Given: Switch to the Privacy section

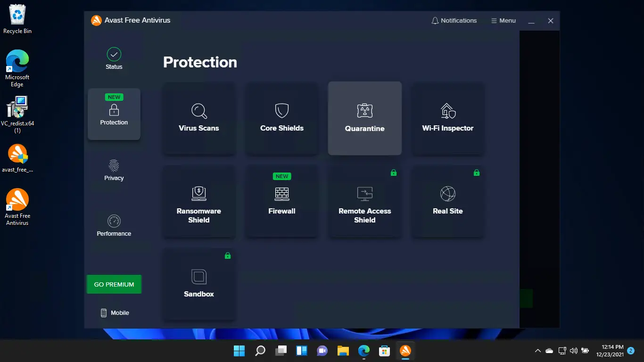Looking at the screenshot, I should pos(114,170).
